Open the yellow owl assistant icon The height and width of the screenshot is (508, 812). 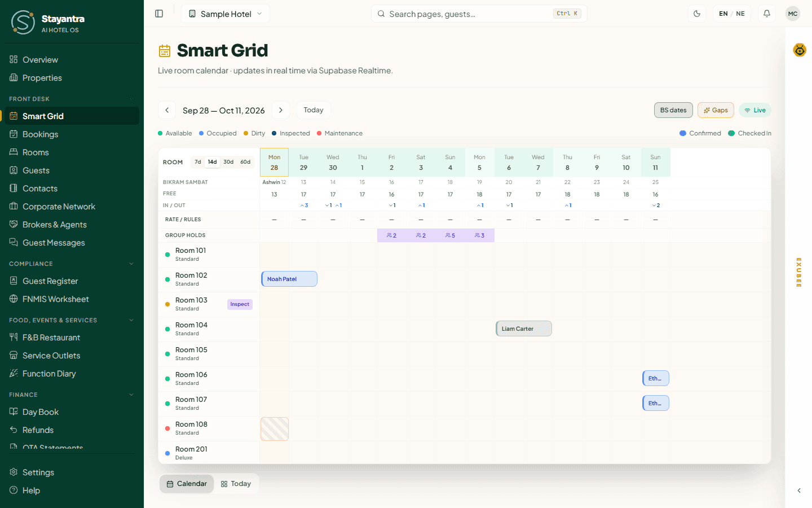(x=800, y=50)
